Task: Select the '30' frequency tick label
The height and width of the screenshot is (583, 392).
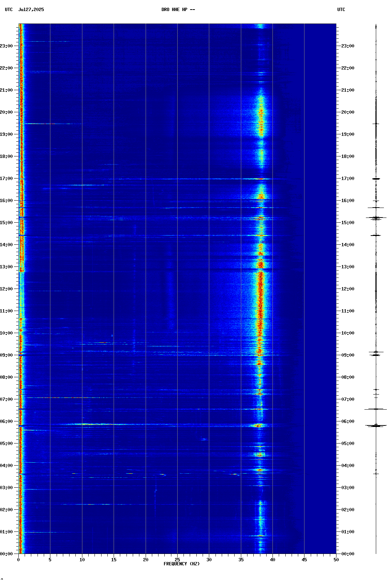Action: point(209,560)
